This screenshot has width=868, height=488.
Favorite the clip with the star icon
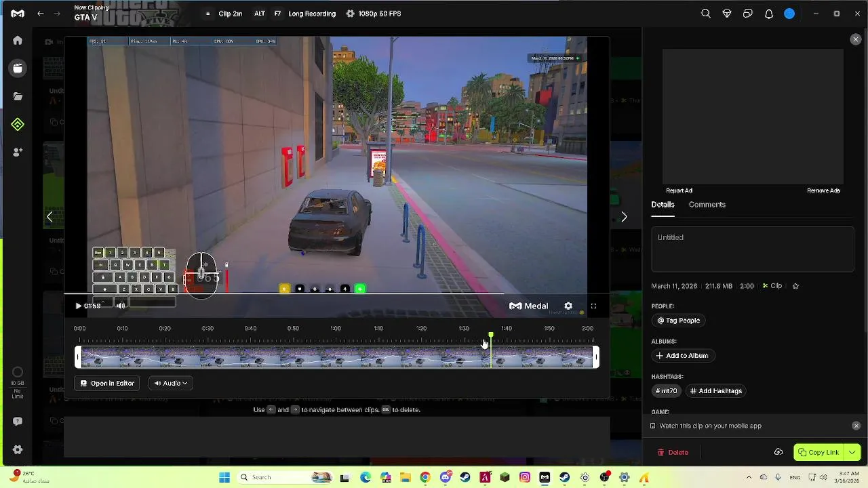coord(795,286)
